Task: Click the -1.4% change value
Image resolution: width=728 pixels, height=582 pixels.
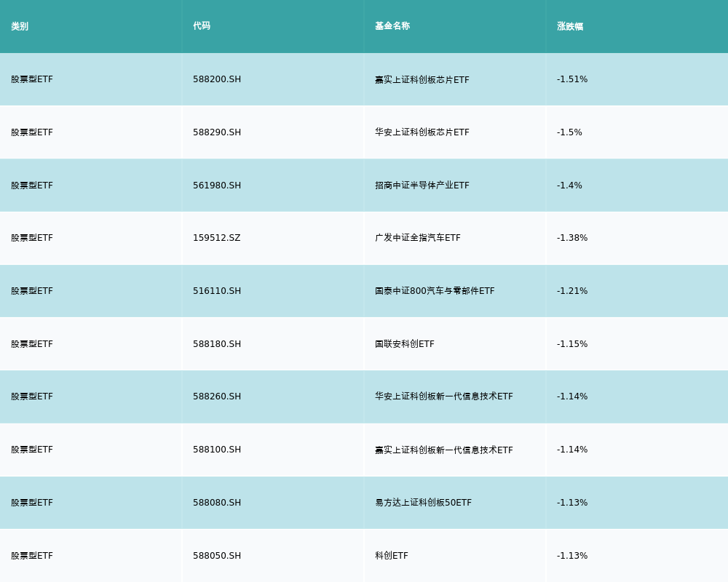Action: tap(569, 186)
